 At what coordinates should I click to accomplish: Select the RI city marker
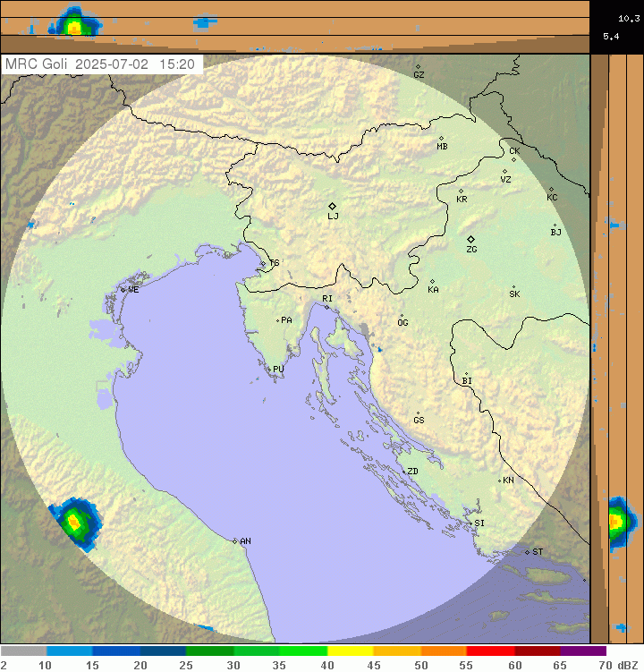(327, 307)
